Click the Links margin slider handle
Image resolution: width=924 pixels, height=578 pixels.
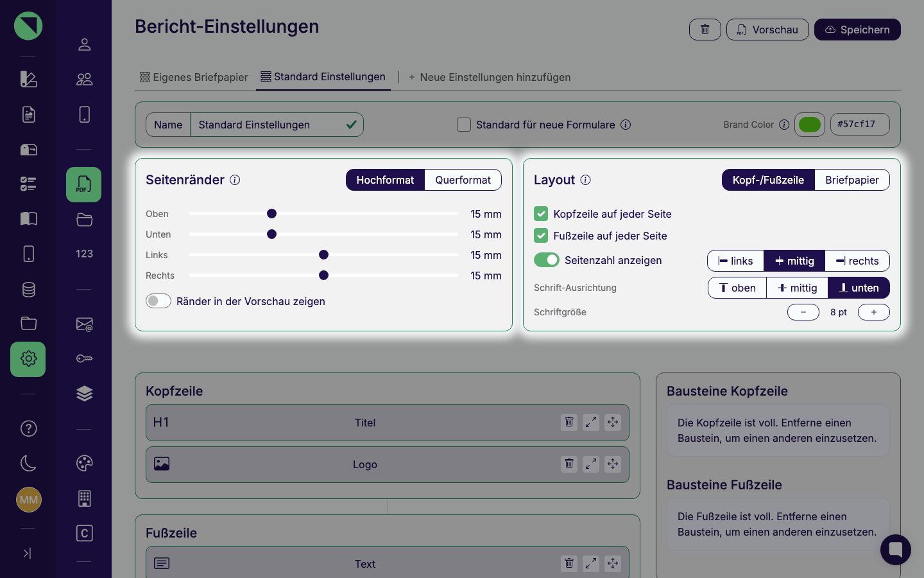(x=323, y=255)
